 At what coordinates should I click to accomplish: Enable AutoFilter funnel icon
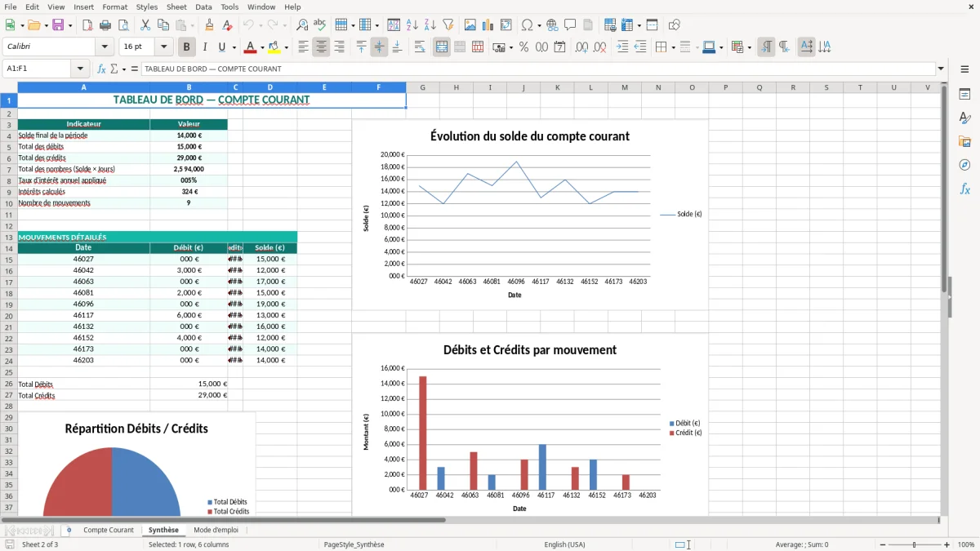[x=448, y=25]
